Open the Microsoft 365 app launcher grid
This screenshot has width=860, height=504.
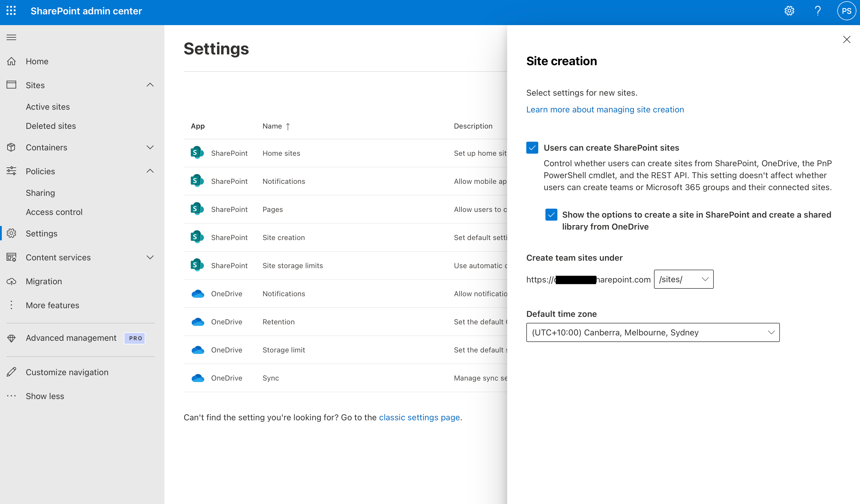tap(11, 10)
